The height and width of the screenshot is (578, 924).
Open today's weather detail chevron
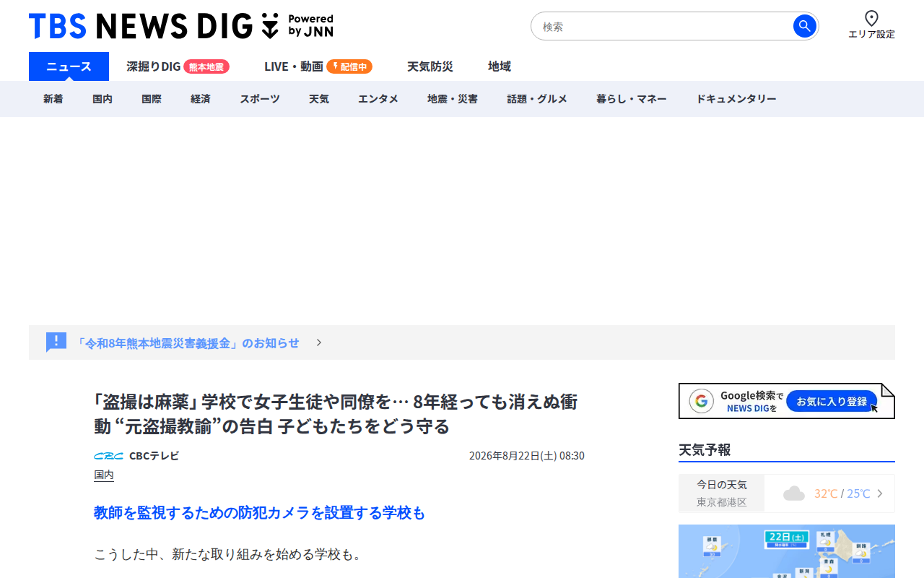click(x=880, y=493)
